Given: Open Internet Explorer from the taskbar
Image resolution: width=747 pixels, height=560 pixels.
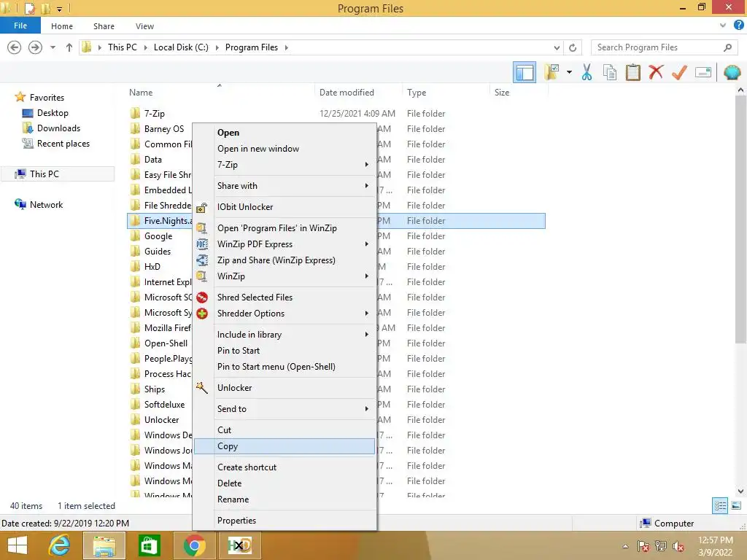Looking at the screenshot, I should (59, 545).
